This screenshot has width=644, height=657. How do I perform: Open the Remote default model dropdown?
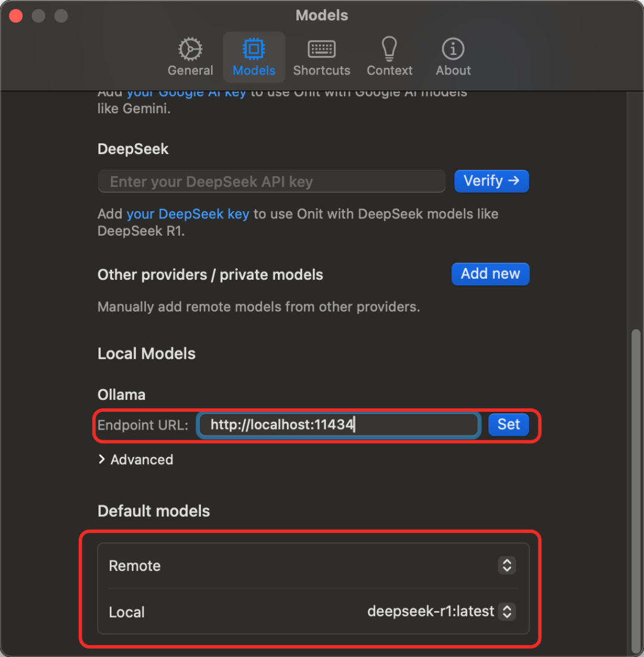(x=507, y=565)
